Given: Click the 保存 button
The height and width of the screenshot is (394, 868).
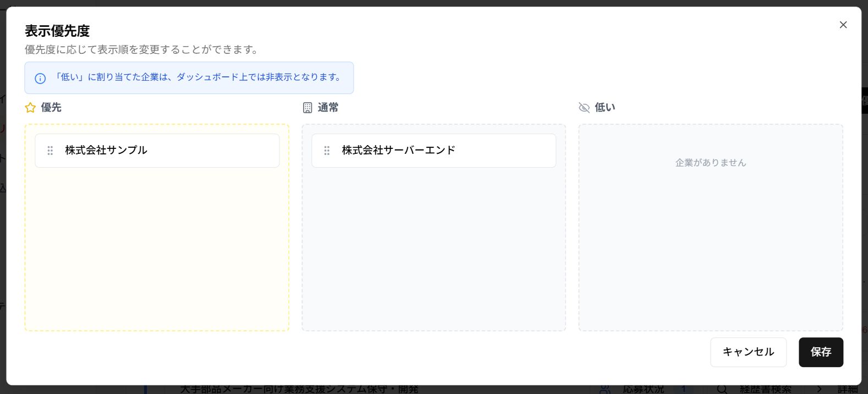Looking at the screenshot, I should [821, 352].
